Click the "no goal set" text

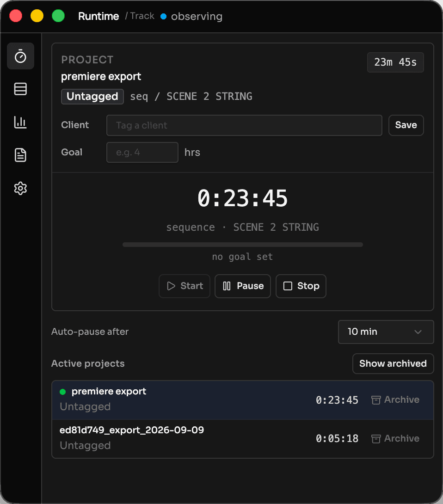point(243,257)
